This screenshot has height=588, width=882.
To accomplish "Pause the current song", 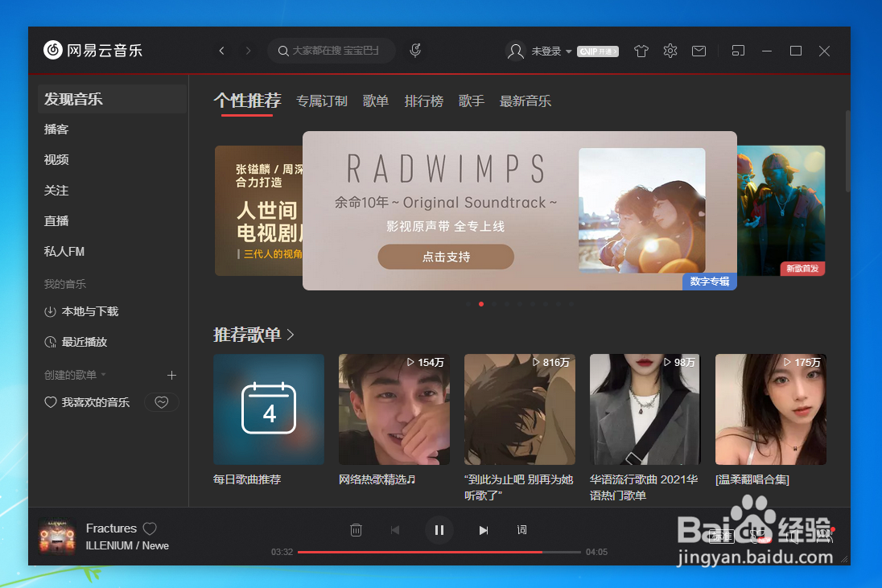I will click(439, 530).
